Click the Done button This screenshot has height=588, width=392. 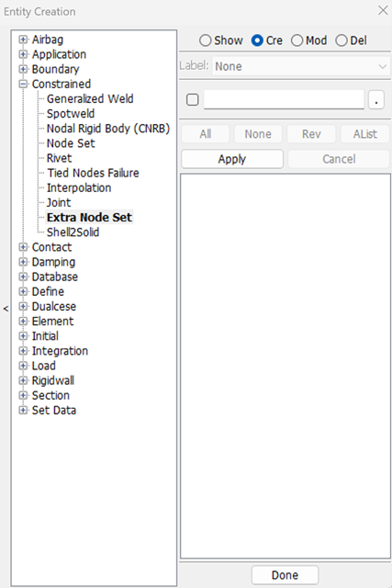[x=285, y=575]
